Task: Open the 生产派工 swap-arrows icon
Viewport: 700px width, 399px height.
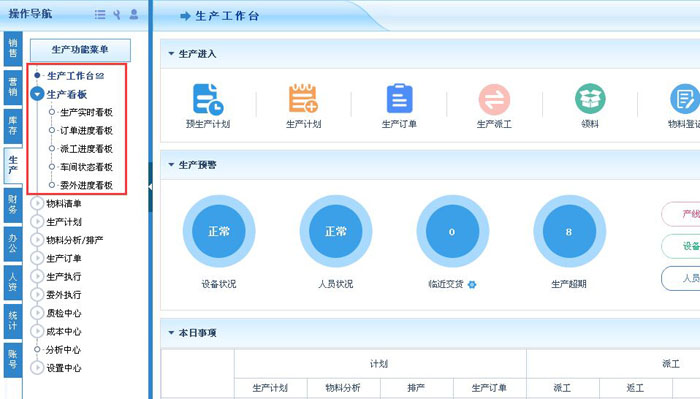Action: pyautogui.click(x=494, y=99)
